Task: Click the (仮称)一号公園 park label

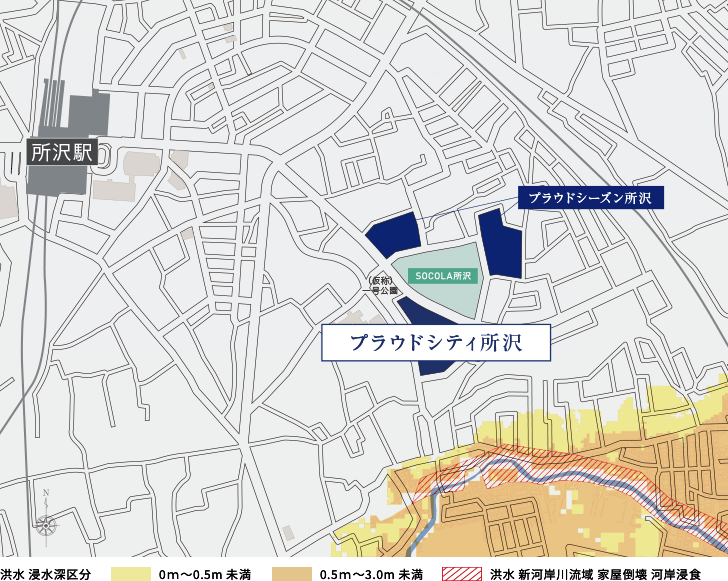Action: pos(380,286)
